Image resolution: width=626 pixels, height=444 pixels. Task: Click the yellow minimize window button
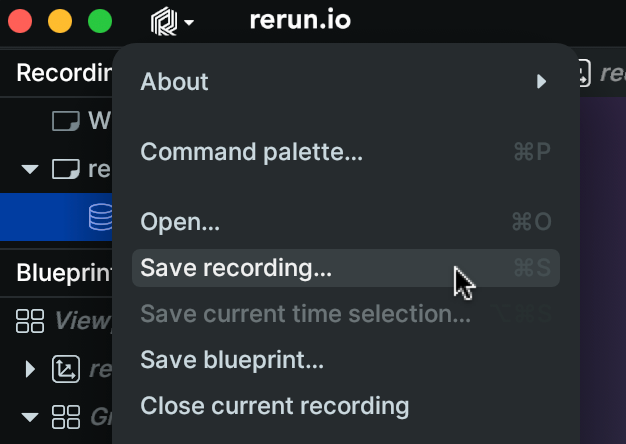click(60, 21)
